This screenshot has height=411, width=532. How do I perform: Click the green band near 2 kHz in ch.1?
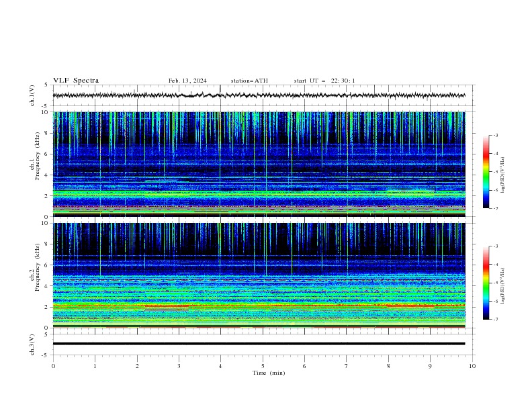click(259, 193)
